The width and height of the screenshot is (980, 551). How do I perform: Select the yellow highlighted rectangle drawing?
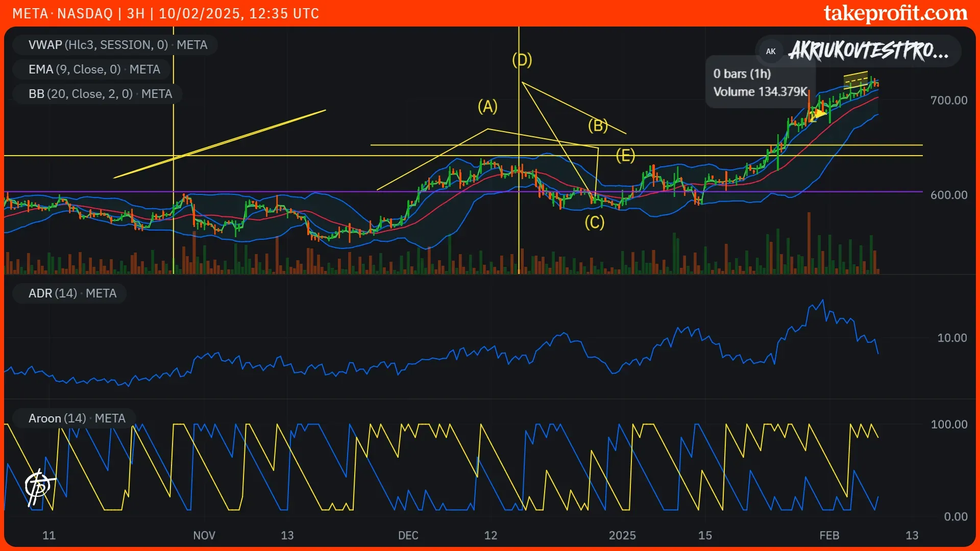tap(856, 80)
